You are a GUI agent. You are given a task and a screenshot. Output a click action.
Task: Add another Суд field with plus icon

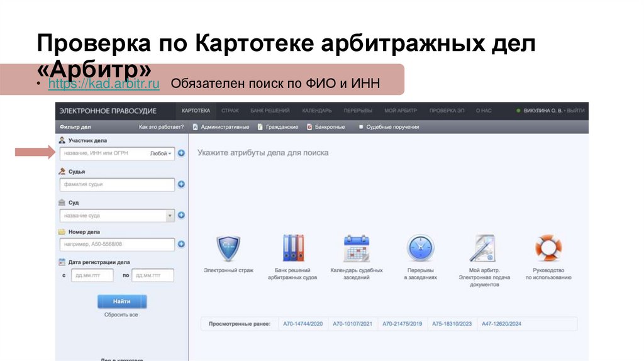point(181,215)
